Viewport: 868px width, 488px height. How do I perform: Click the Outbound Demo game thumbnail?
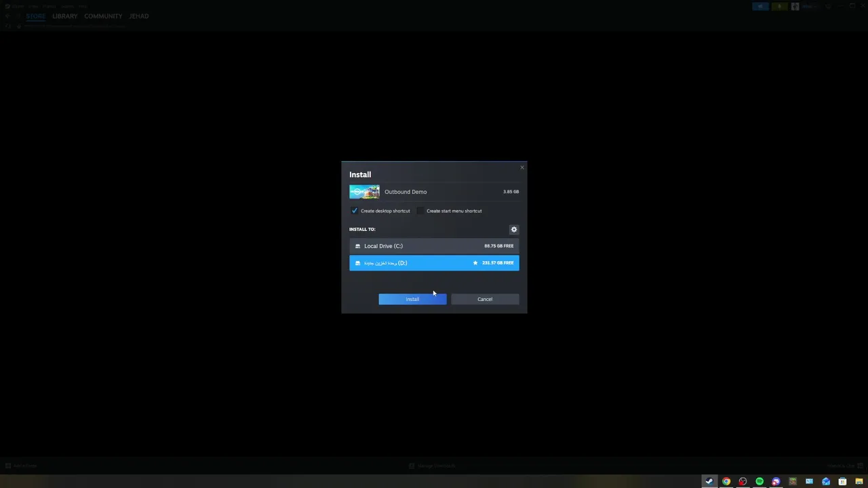click(x=365, y=192)
